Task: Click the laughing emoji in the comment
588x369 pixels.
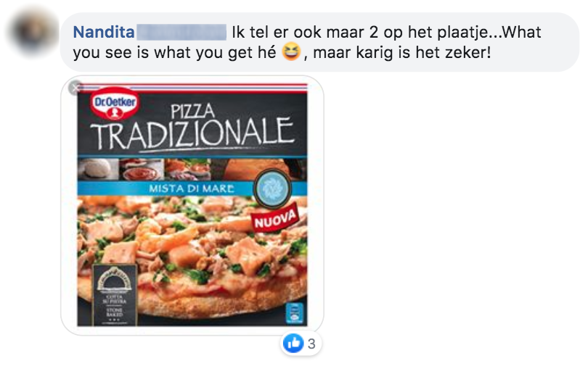Action: pyautogui.click(x=291, y=51)
